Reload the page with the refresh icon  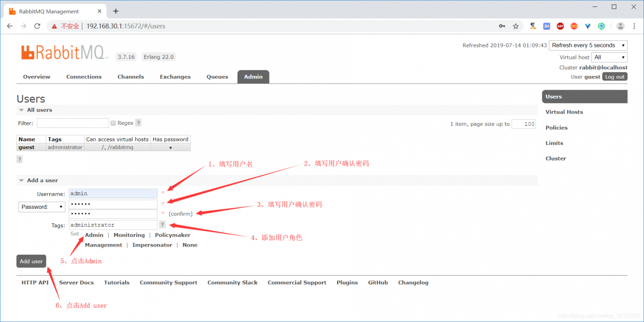37,26
